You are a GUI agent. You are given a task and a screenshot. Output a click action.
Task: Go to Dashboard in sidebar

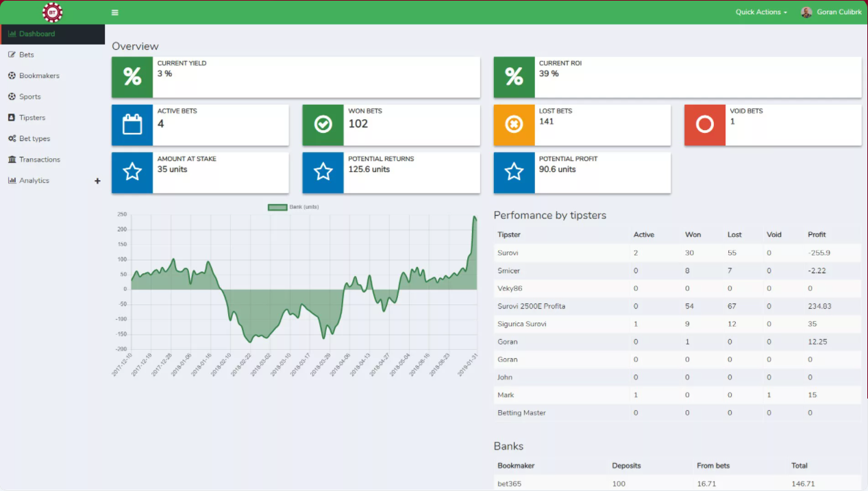coord(52,34)
